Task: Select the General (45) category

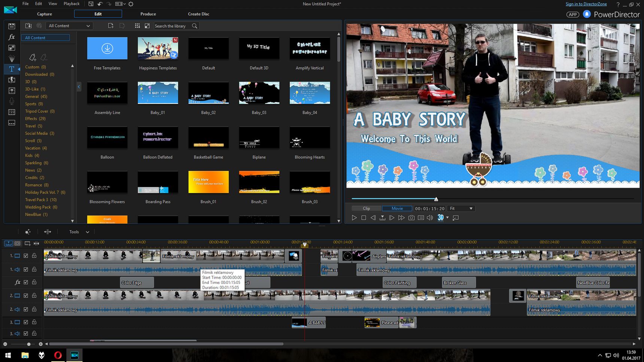Action: 36,96
